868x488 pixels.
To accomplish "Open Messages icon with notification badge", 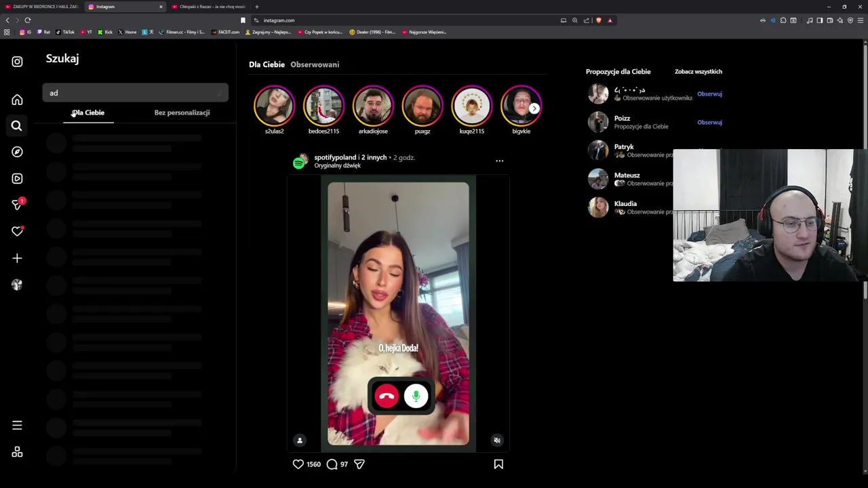I will point(18,204).
